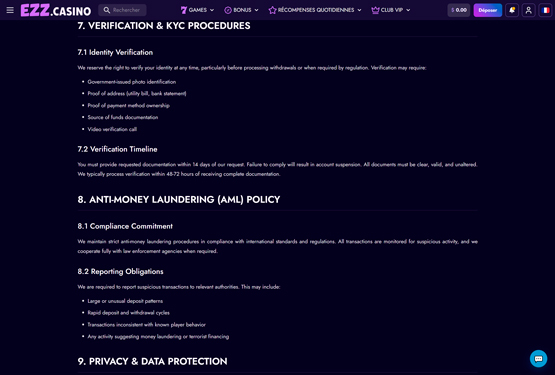The height and width of the screenshot is (375, 555).
Task: Click the Club VIP crown icon
Action: tap(375, 10)
